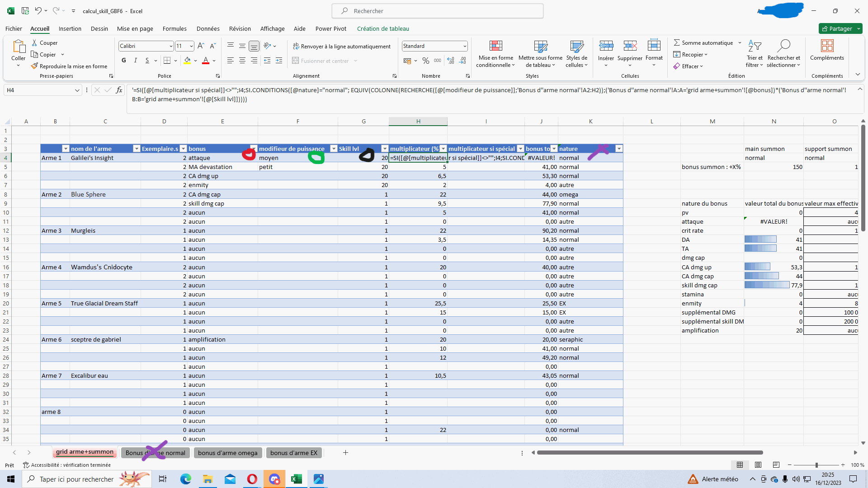Click the borders icon in Police group
Viewport: 868px width, 488px height.
click(167, 61)
